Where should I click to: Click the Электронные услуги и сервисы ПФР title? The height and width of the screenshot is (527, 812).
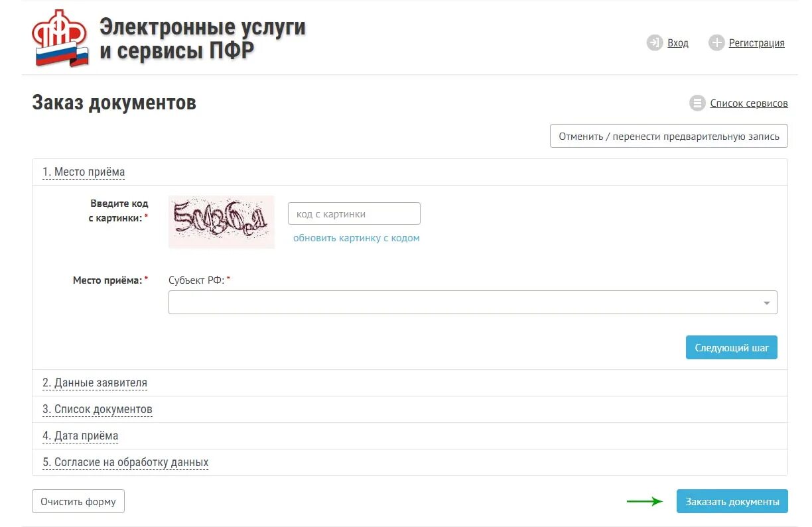pyautogui.click(x=203, y=38)
